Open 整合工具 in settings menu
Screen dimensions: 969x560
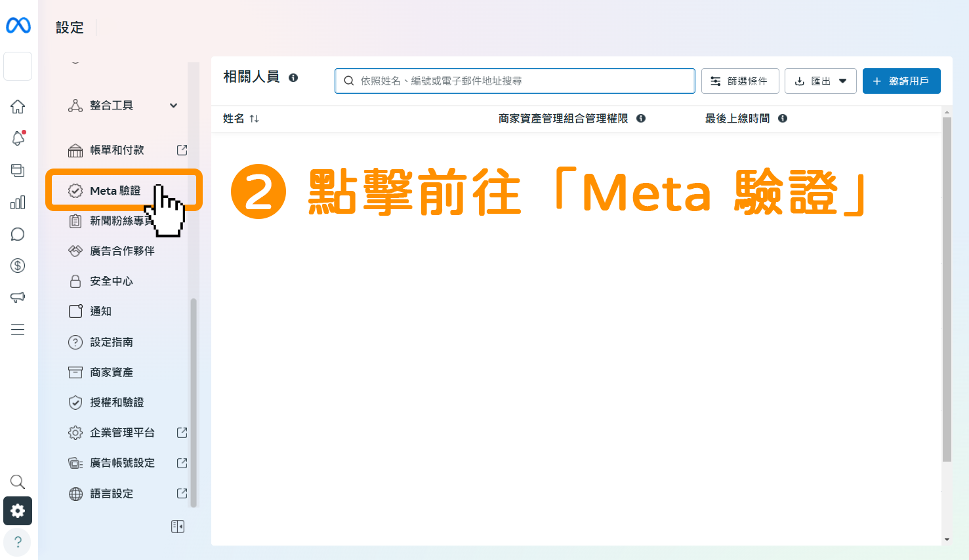pos(112,106)
